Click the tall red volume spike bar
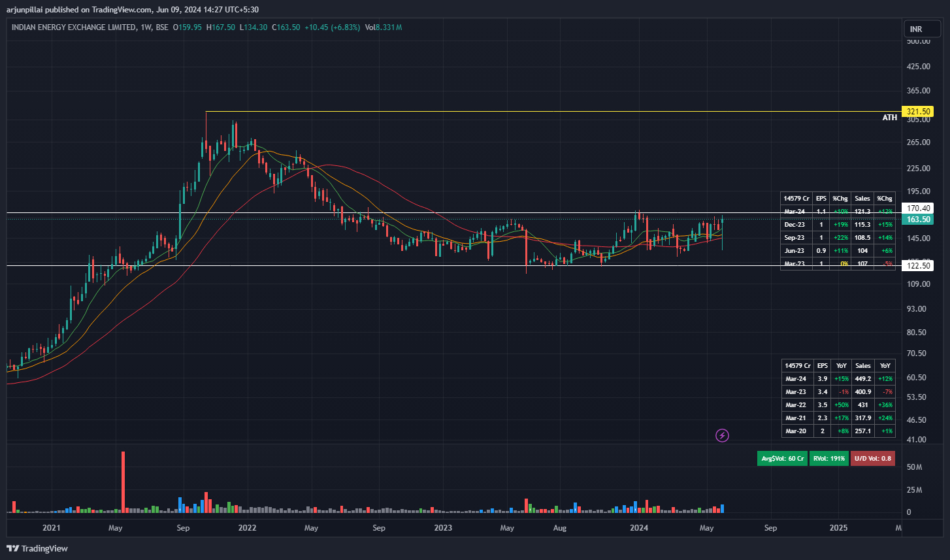The width and height of the screenshot is (950, 560). coord(123,482)
